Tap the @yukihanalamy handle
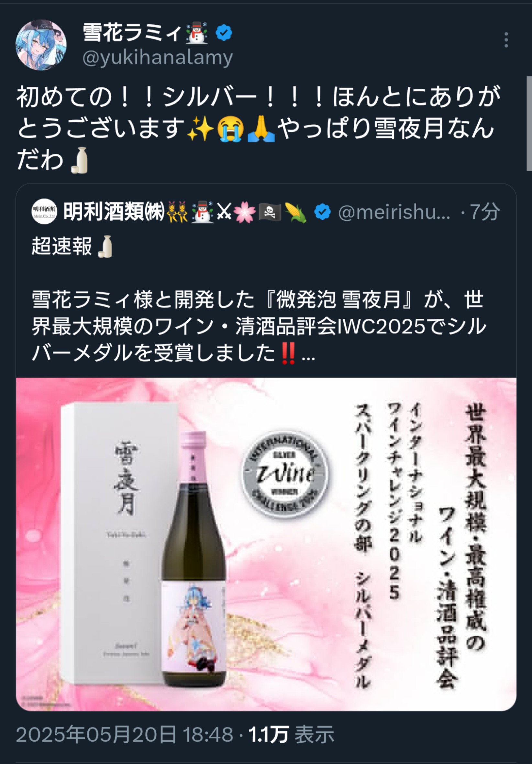 tap(157, 58)
